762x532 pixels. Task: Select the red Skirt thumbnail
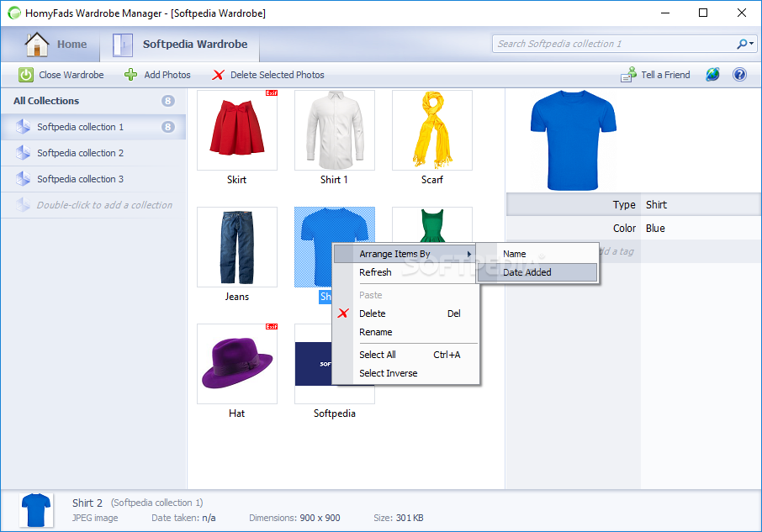pyautogui.click(x=237, y=130)
